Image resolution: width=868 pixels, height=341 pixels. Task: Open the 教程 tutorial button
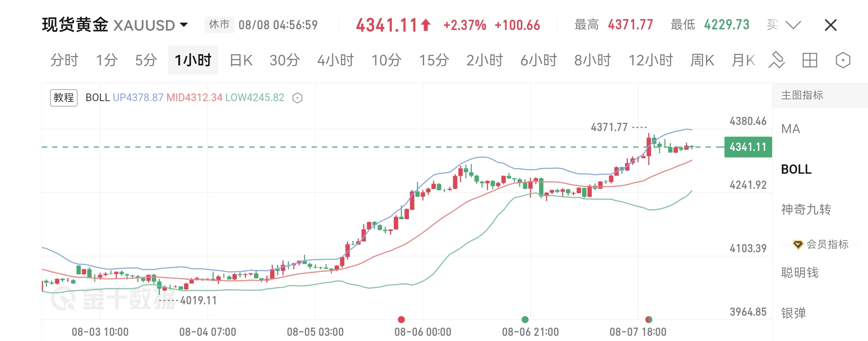tap(64, 98)
